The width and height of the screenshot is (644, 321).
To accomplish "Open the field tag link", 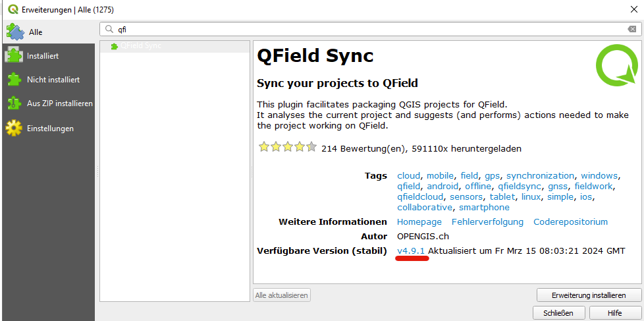I will pos(470,176).
